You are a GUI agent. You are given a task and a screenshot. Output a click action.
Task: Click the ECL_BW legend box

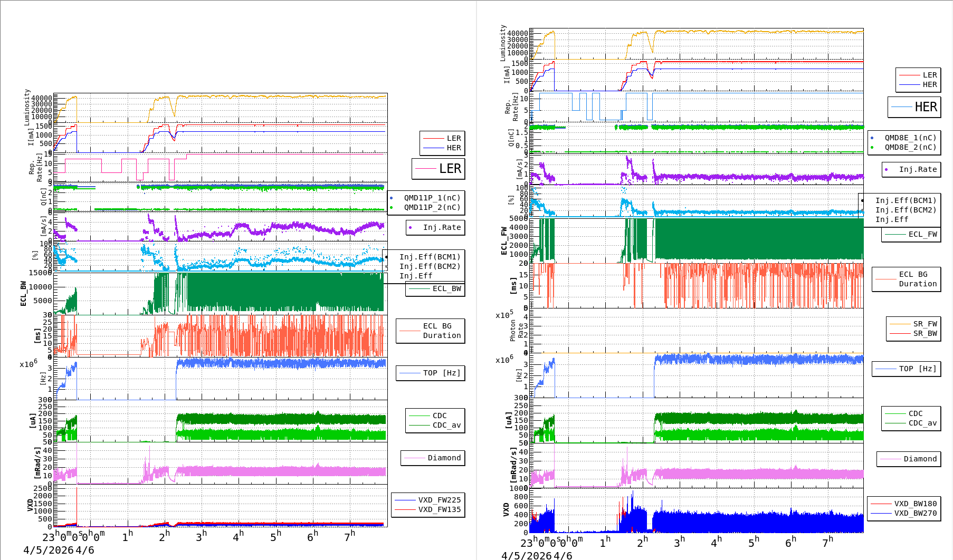tap(435, 289)
